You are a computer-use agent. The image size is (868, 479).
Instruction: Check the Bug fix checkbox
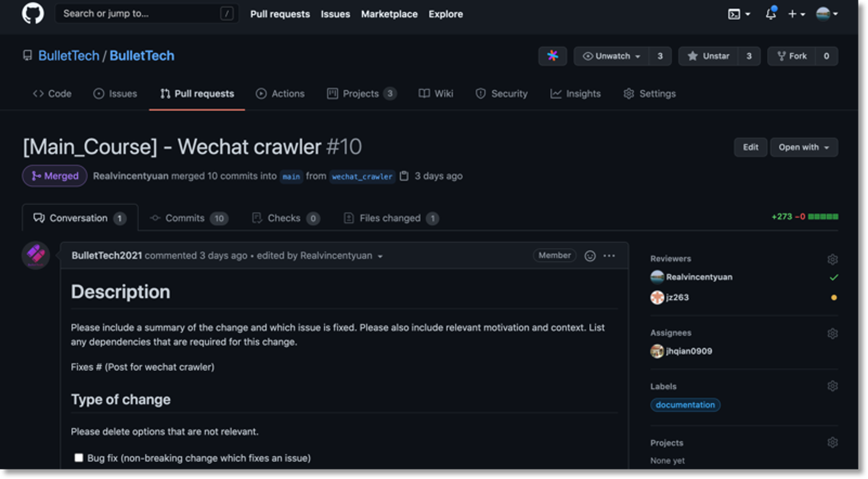79,458
